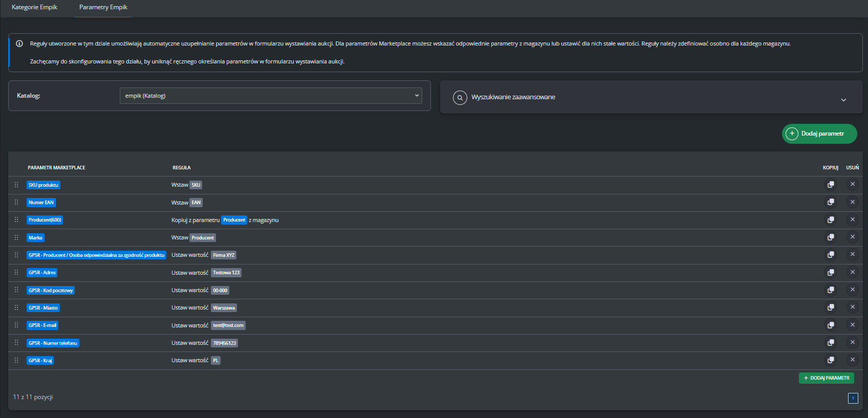Duplicate the GPSR - Miasto rule

click(831, 307)
